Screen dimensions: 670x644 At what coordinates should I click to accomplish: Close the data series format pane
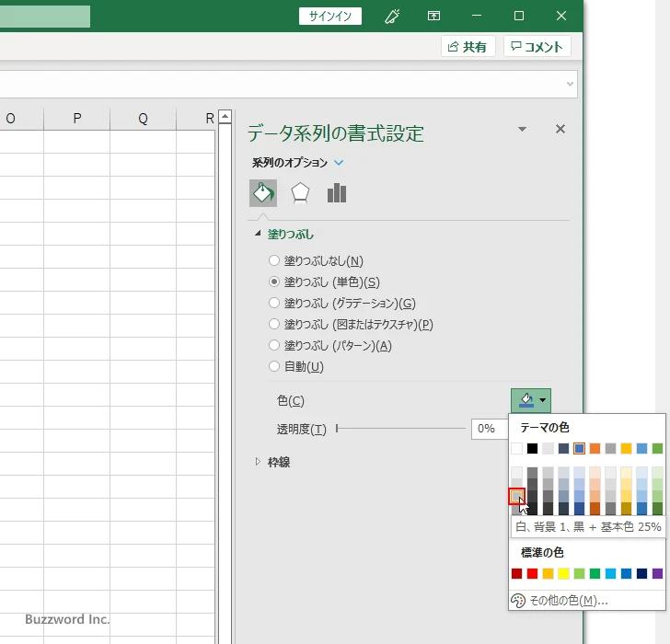[560, 130]
